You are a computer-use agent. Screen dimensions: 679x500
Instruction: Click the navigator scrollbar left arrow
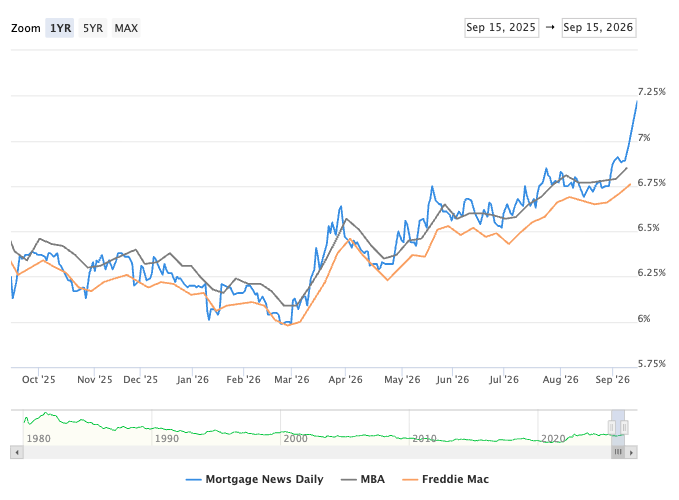[17, 452]
